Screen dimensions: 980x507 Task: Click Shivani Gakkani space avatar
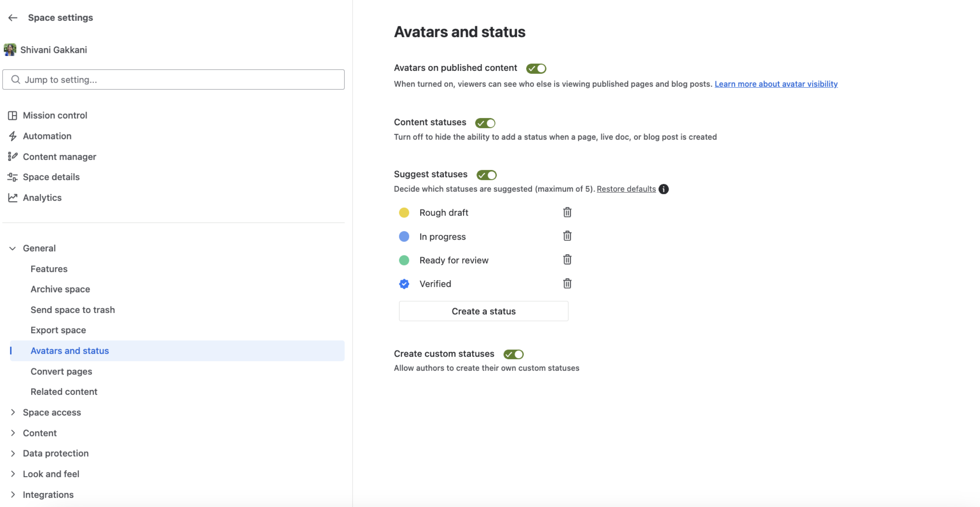[10, 50]
